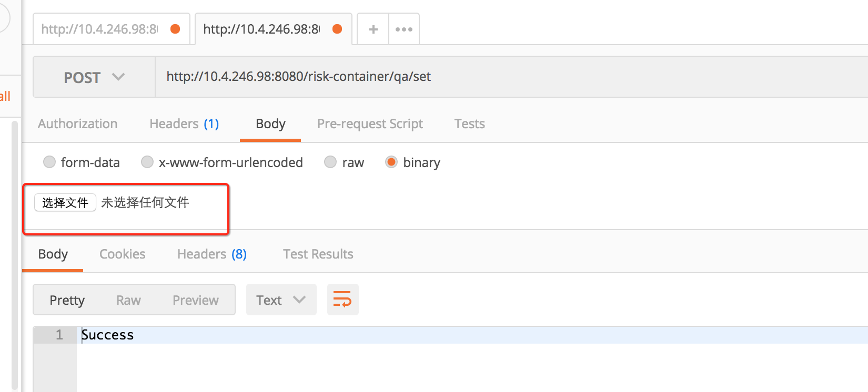Click the request URL input field
Image resolution: width=868 pixels, height=392 pixels.
coord(473,77)
